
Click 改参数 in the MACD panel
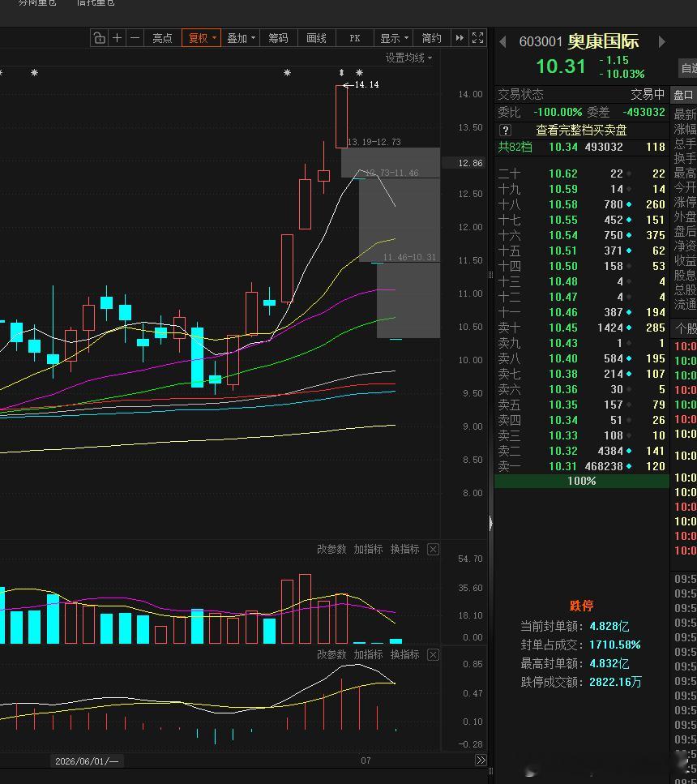click(x=331, y=655)
